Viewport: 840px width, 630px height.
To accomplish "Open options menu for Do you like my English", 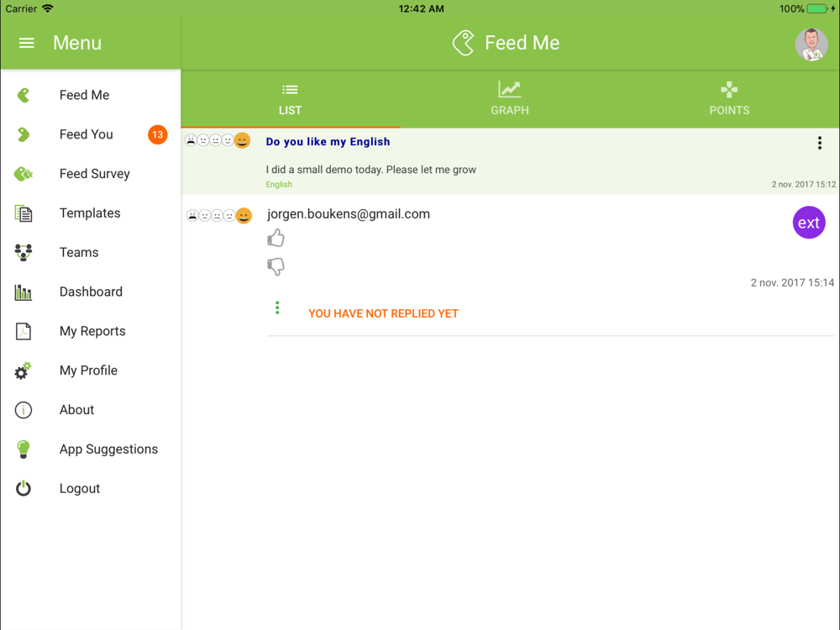I will (819, 143).
